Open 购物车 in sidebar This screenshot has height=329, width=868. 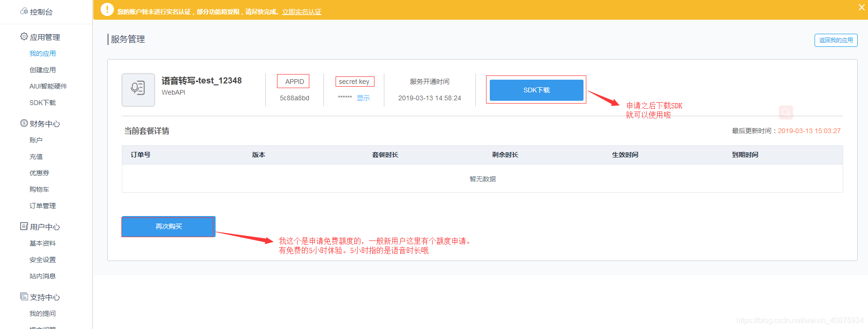(39, 189)
